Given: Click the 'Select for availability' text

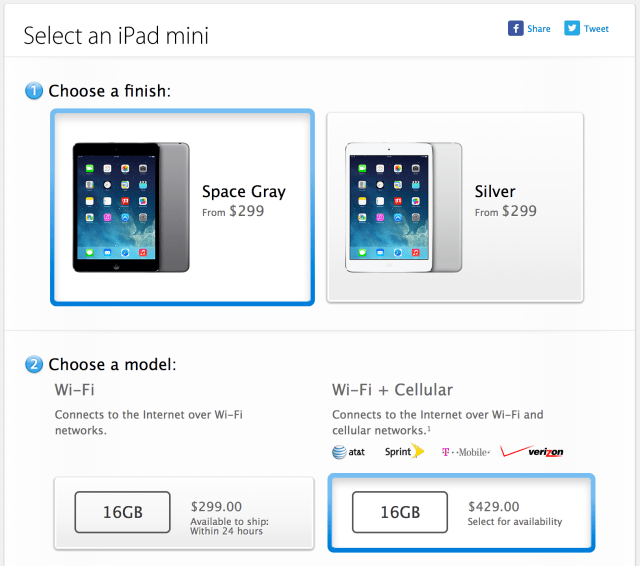Looking at the screenshot, I should point(515,522).
